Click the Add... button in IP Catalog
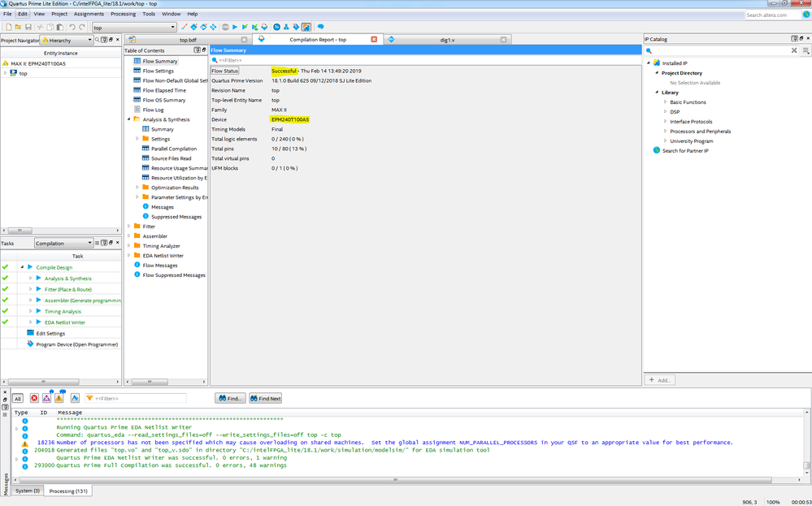Viewport: 812px width, 506px height. coord(660,380)
